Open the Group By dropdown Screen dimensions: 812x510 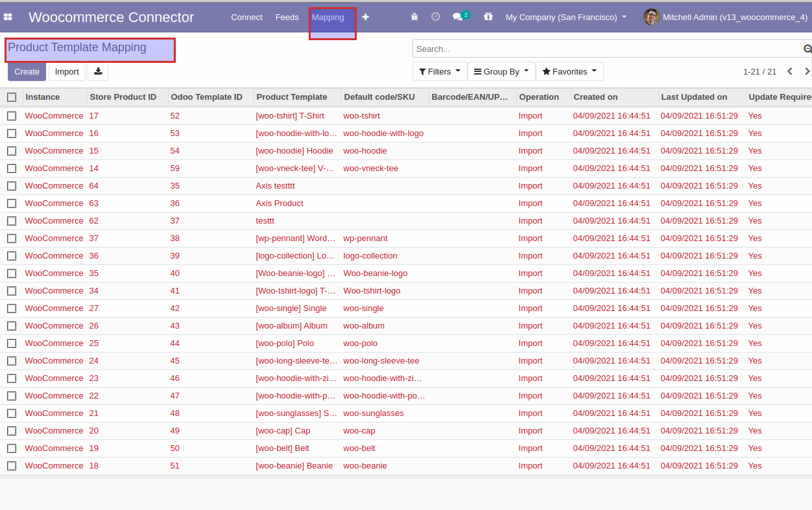point(501,71)
